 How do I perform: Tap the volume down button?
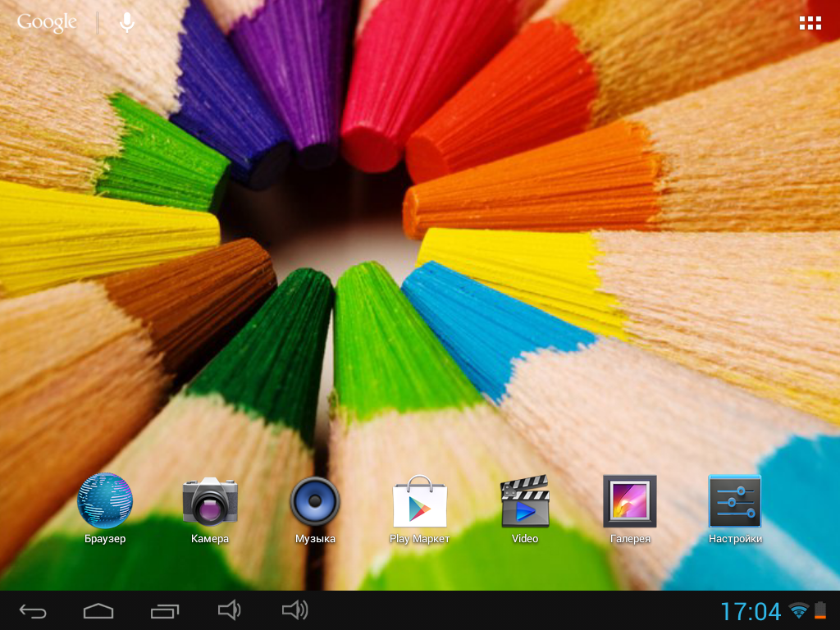click(230, 610)
